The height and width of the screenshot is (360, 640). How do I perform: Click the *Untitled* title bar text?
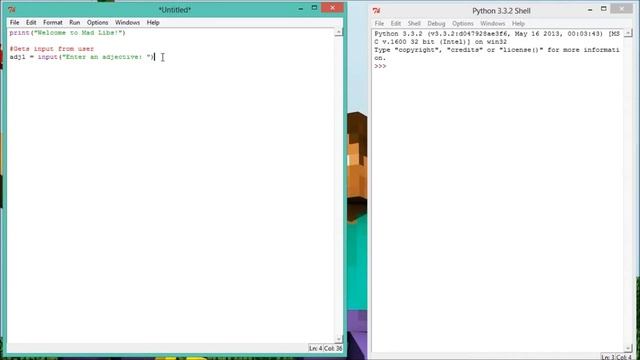[175, 9]
